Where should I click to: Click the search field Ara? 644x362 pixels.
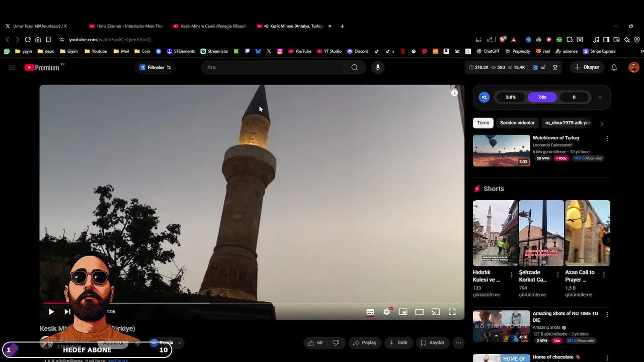pyautogui.click(x=273, y=67)
